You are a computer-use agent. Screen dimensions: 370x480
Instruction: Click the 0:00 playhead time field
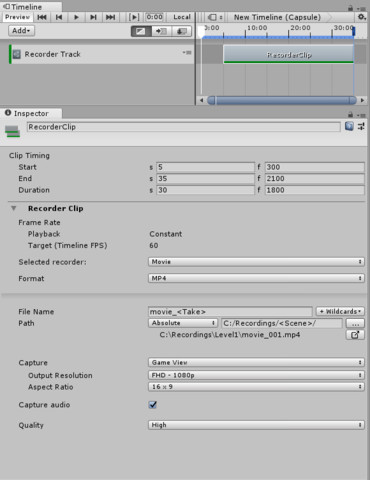[155, 17]
